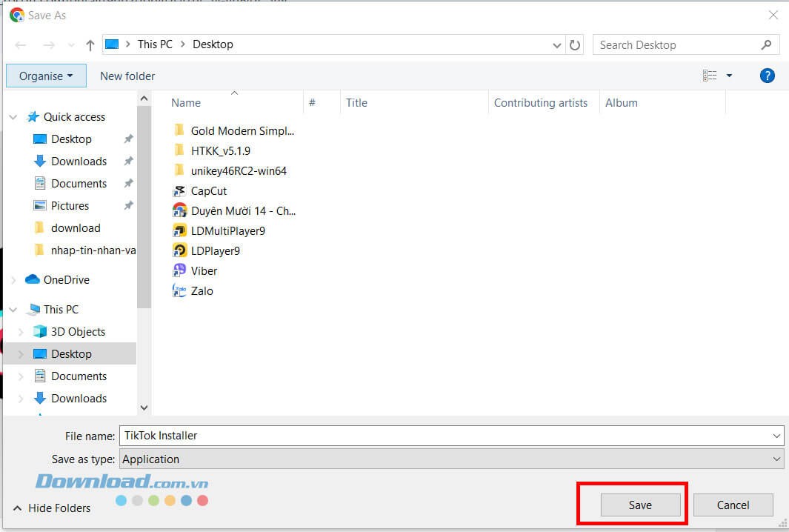Viewport: 789px width, 532px height.
Task: Open the Organise dropdown menu
Action: coord(46,76)
